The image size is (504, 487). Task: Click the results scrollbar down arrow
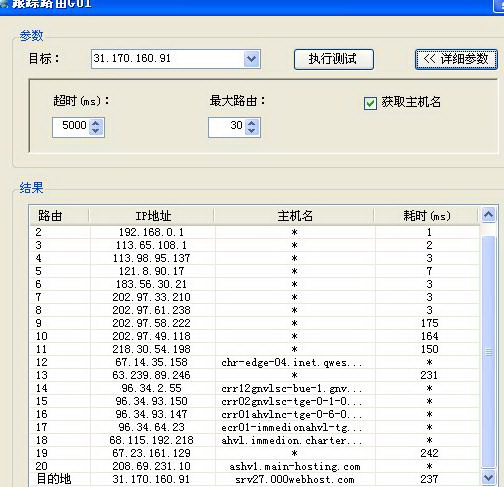pyautogui.click(x=488, y=478)
